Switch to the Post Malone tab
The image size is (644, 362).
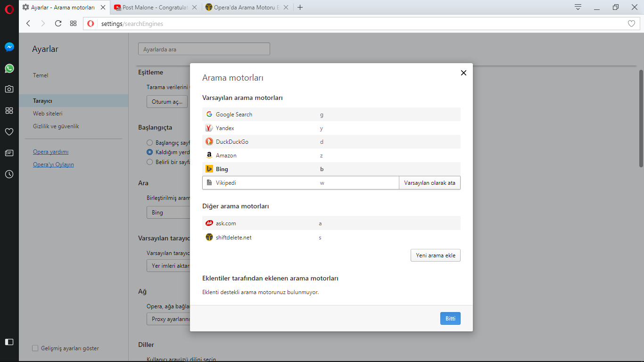156,8
